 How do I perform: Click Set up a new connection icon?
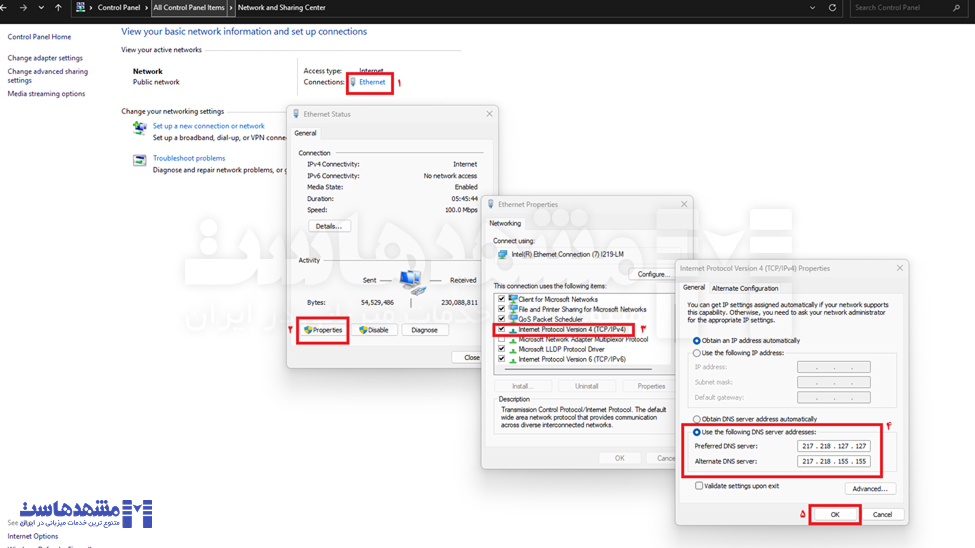tap(139, 128)
